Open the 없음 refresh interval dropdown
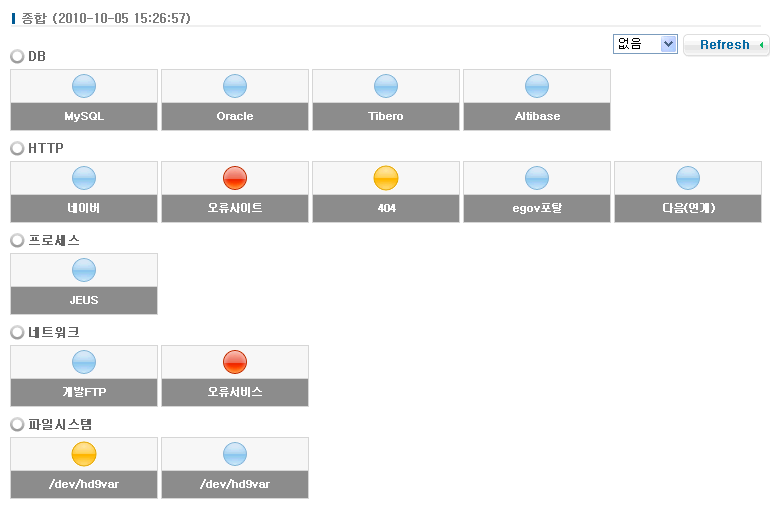Screen dimensions: 782x506 coord(645,44)
